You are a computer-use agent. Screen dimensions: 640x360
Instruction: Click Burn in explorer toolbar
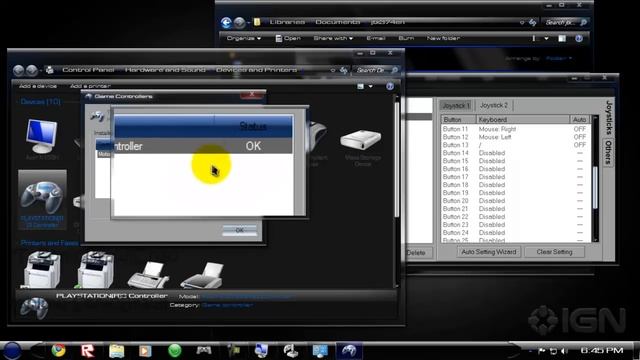[406, 38]
